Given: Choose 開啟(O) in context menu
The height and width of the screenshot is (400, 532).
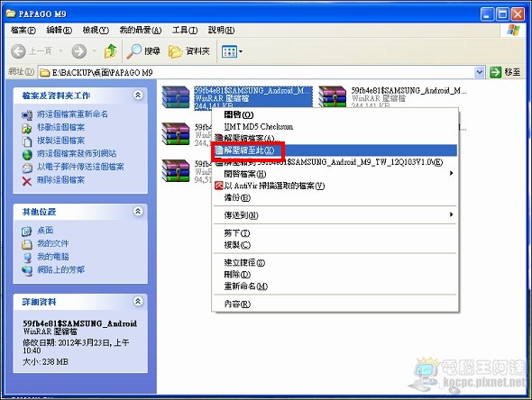Looking at the screenshot, I should 335,114.
